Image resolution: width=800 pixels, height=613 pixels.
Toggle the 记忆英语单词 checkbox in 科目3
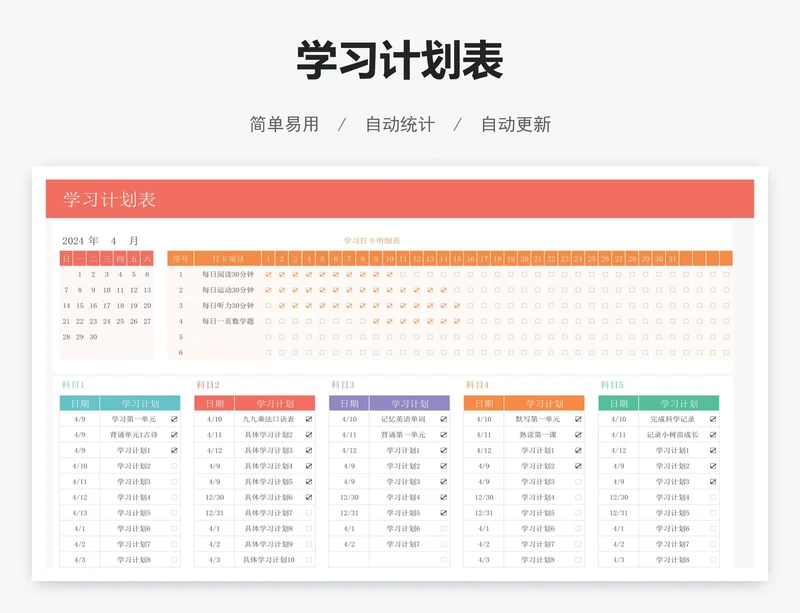443,419
